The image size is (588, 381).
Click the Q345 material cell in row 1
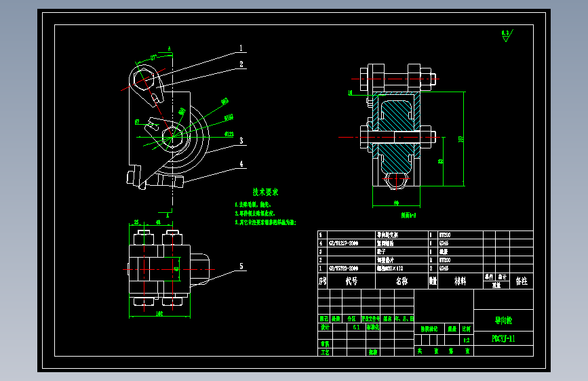(x=444, y=268)
